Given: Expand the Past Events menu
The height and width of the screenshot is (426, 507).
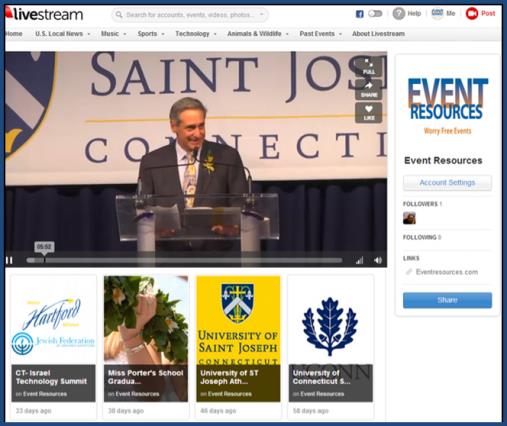Looking at the screenshot, I should pos(320,34).
